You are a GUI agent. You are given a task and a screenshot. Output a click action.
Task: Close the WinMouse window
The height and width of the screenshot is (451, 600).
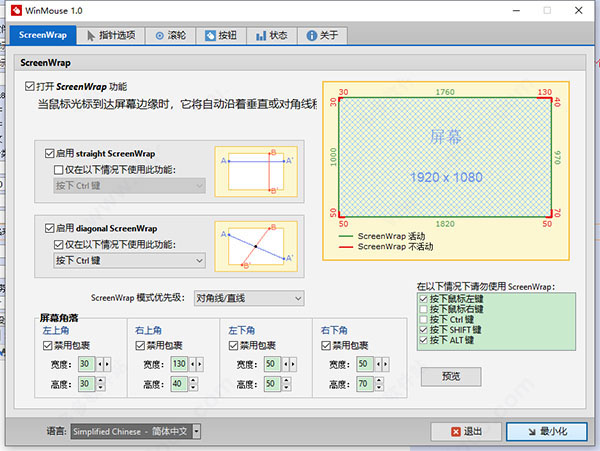(579, 10)
